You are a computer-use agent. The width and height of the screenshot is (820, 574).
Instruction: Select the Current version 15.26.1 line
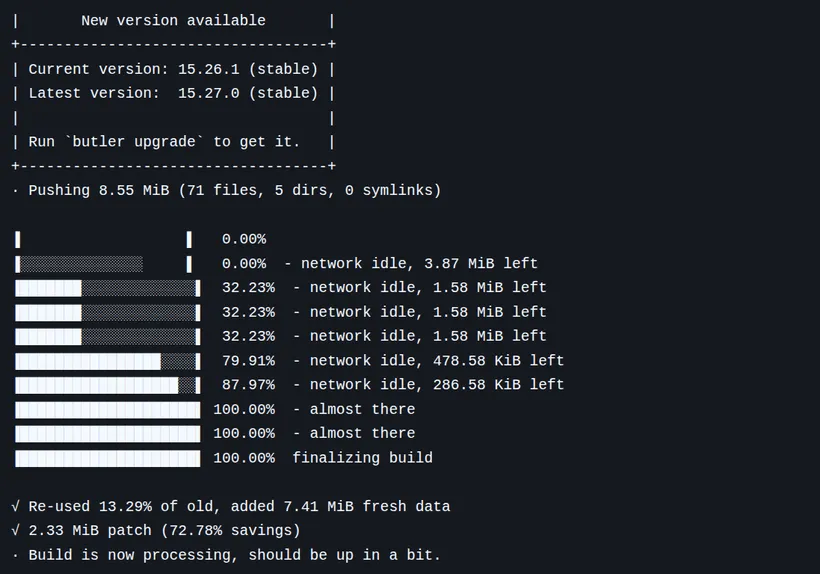click(x=173, y=69)
